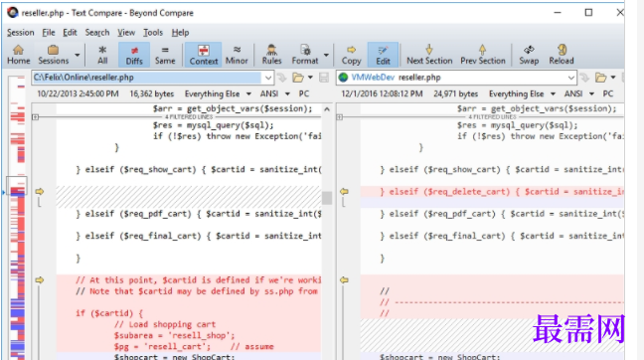Open the File menu
This screenshot has width=644, height=360.
49,33
